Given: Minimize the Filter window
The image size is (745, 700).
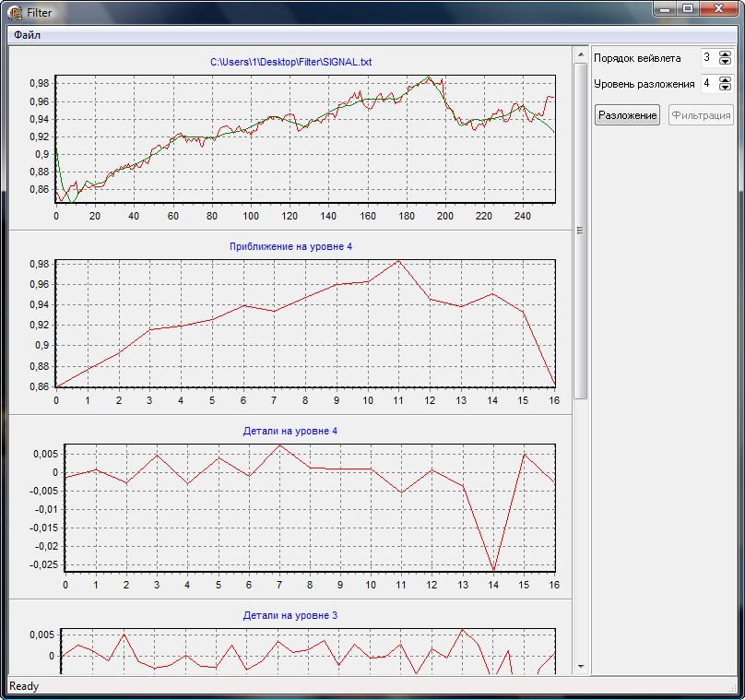Looking at the screenshot, I should pos(666,8).
